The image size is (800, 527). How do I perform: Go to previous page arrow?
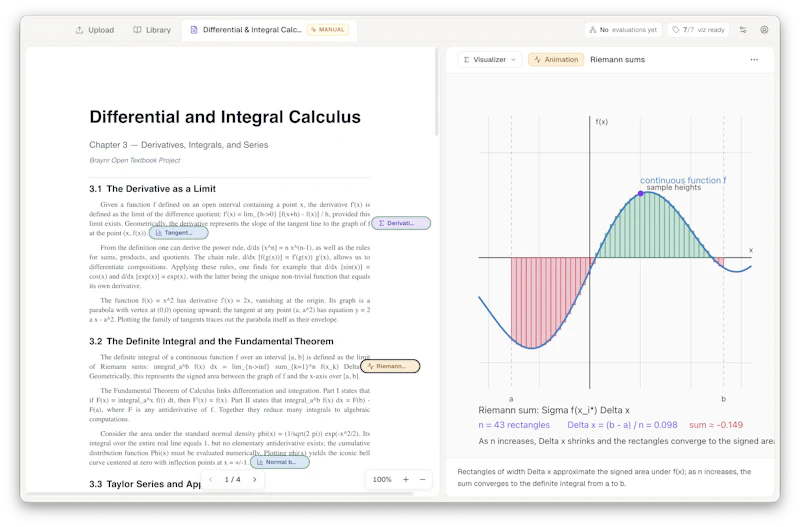pyautogui.click(x=211, y=480)
